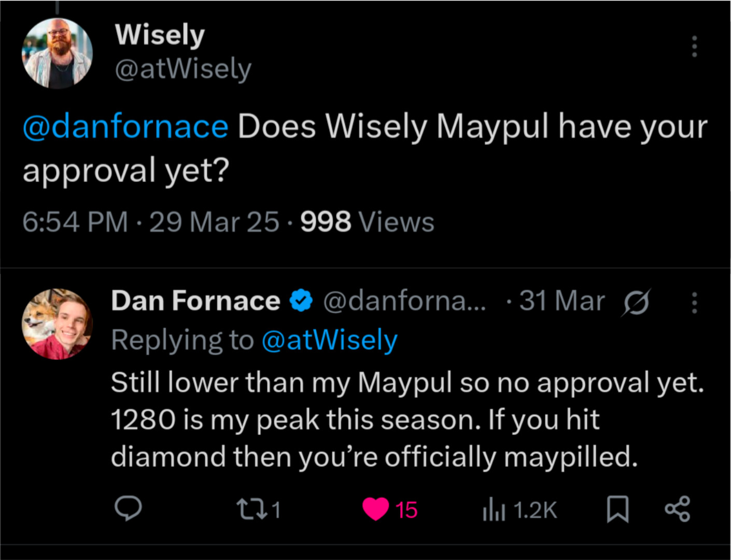This screenshot has height=560, width=731.
Task: Unlike the reply via pink heart
Action: tap(376, 509)
